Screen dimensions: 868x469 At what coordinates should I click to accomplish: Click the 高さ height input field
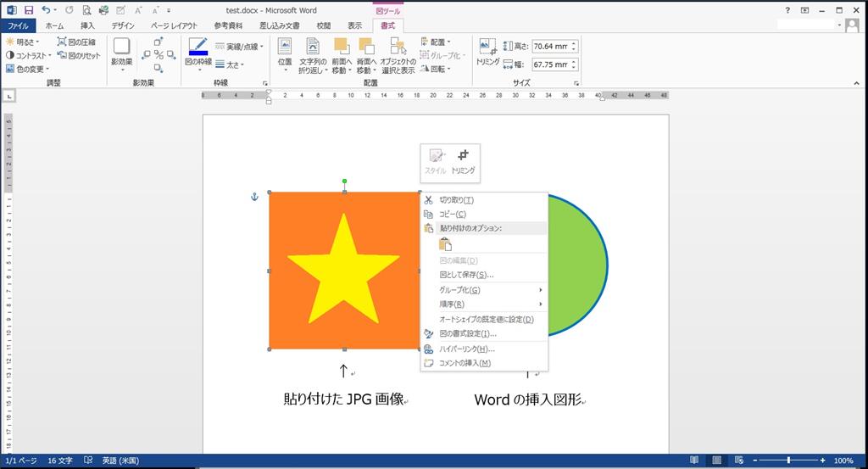[551, 47]
